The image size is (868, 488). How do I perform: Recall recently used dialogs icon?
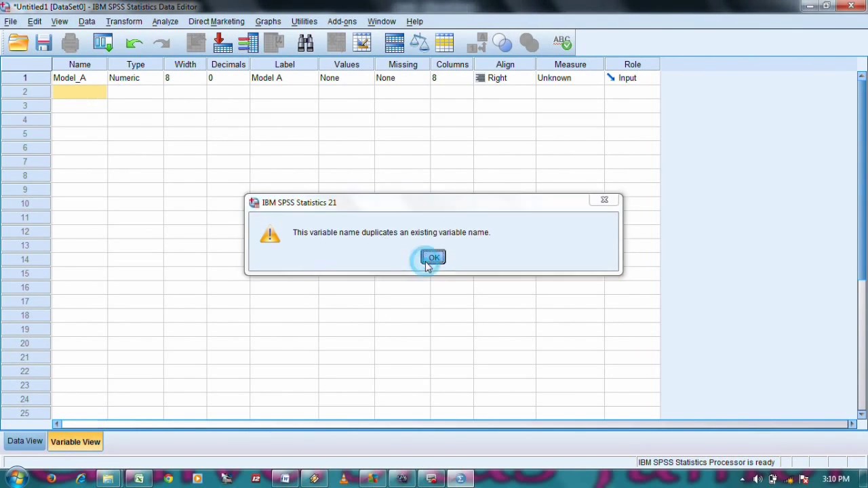(x=103, y=43)
